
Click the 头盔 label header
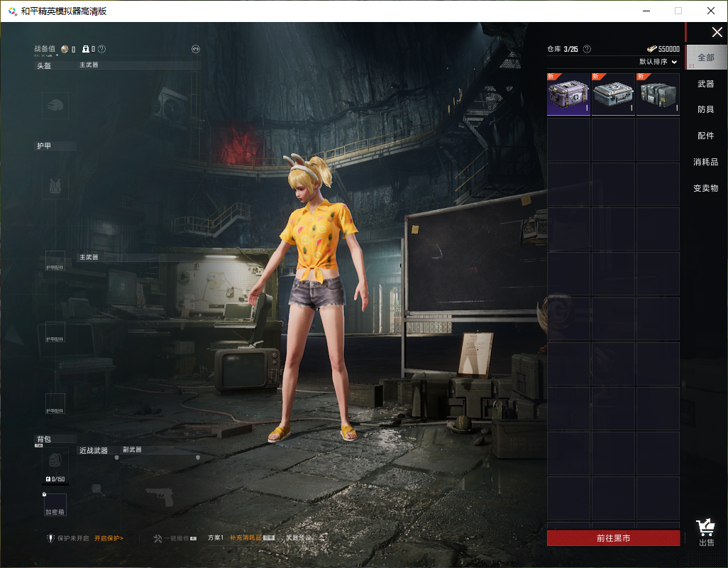pyautogui.click(x=44, y=66)
